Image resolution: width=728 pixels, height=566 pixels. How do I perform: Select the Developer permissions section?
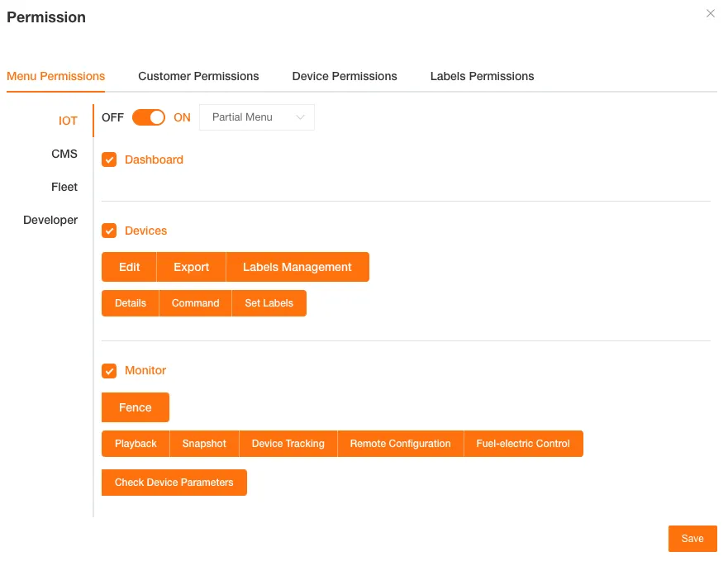pos(50,220)
